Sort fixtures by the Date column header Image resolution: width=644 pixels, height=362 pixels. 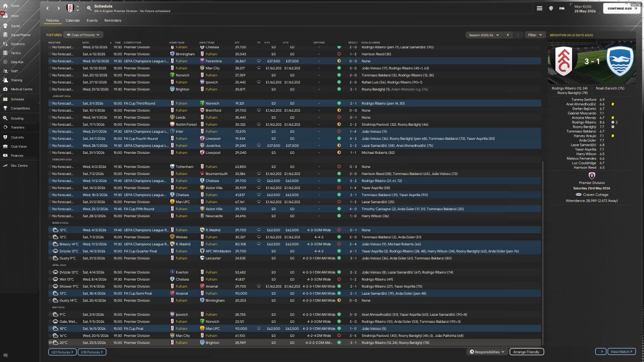click(86, 43)
